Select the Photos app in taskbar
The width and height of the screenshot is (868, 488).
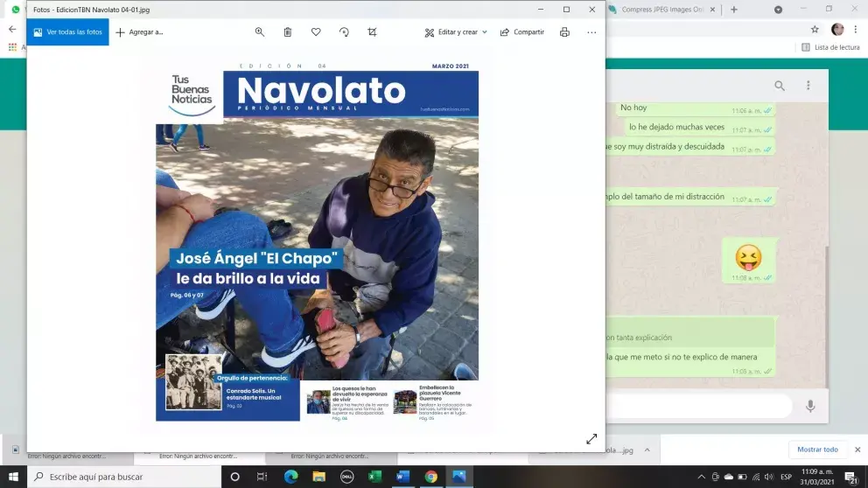click(x=458, y=477)
